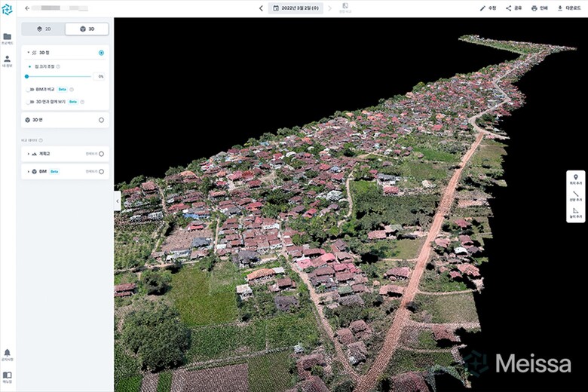Select the height triangle measurement tool
The height and width of the screenshot is (392, 588).
coord(576,212)
